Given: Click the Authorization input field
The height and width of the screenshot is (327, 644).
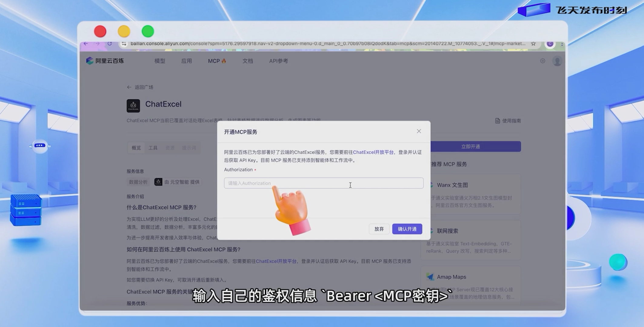Looking at the screenshot, I should [x=323, y=183].
